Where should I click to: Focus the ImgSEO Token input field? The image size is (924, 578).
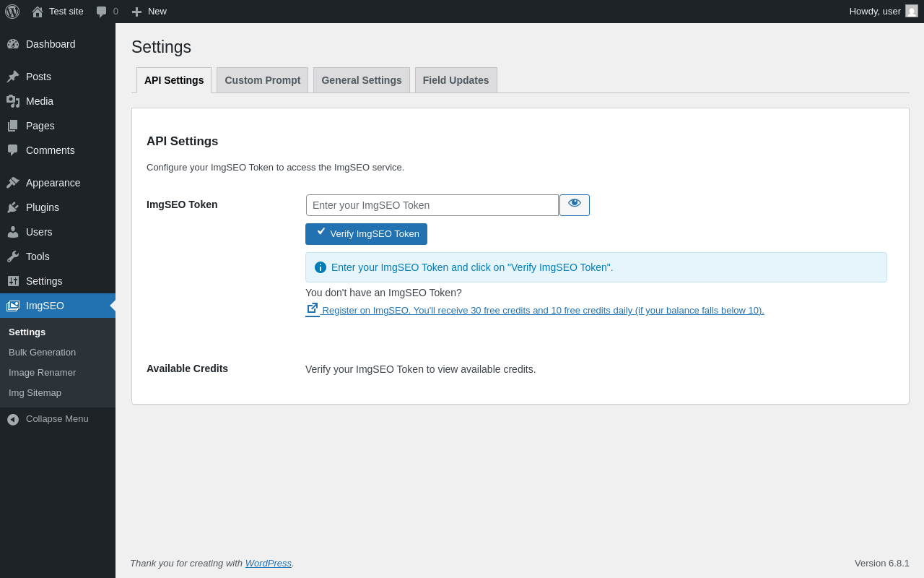[x=432, y=205]
